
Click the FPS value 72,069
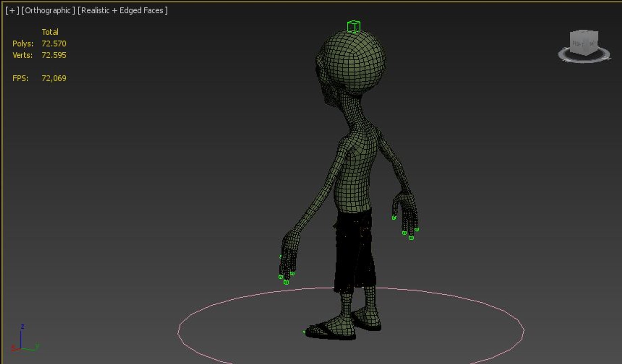click(54, 78)
